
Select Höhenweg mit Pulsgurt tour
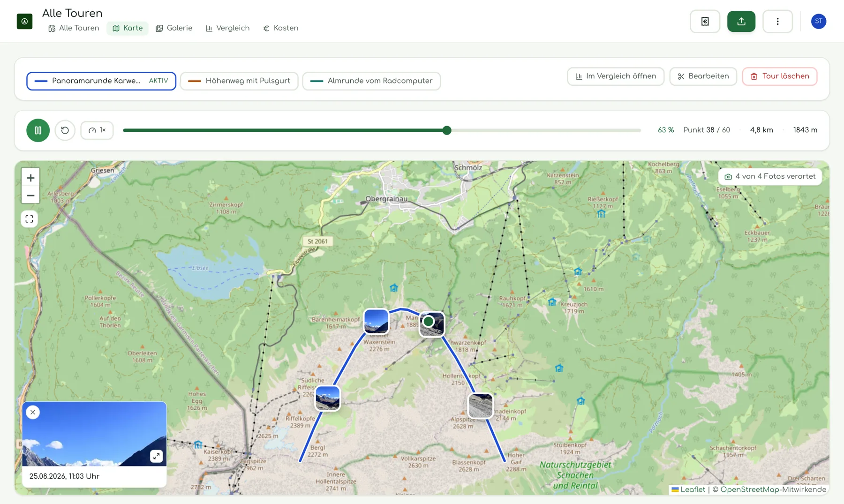[x=239, y=81]
